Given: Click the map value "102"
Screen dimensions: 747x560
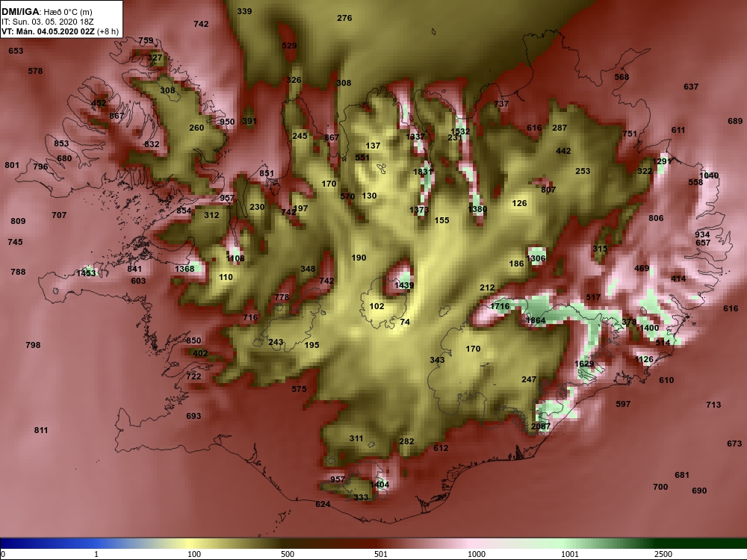Looking at the screenshot, I should pos(376,306).
